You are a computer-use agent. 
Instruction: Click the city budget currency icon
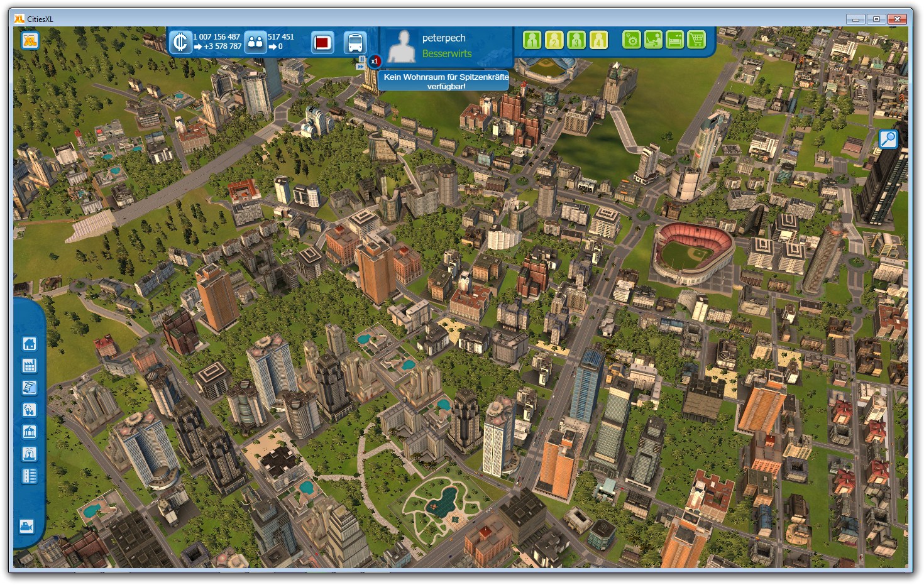pos(180,43)
